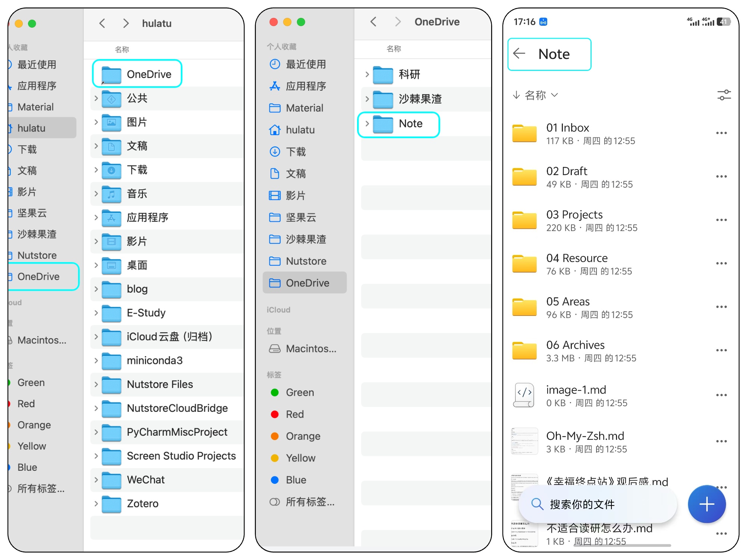Open more options menu for 01 Inbox
Viewport: 747px width, 560px height.
722,133
